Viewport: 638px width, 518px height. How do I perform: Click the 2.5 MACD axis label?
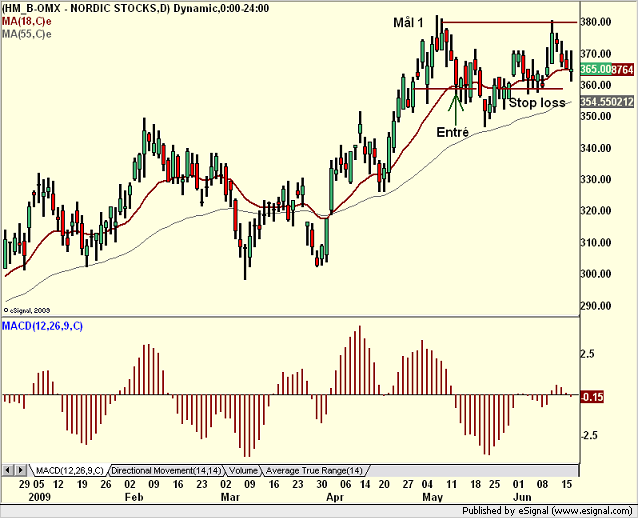click(x=587, y=354)
